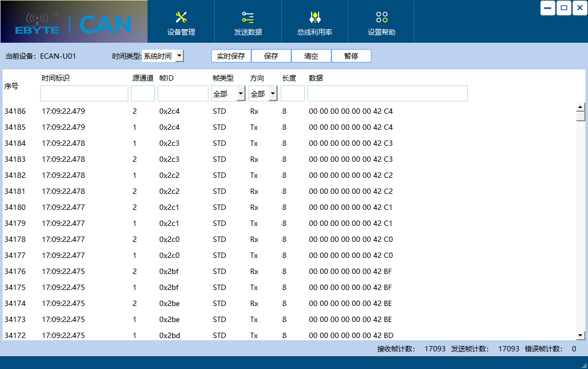Image resolution: width=588 pixels, height=369 pixels.
Task: Click the 帧ID filter input field
Action: point(182,93)
